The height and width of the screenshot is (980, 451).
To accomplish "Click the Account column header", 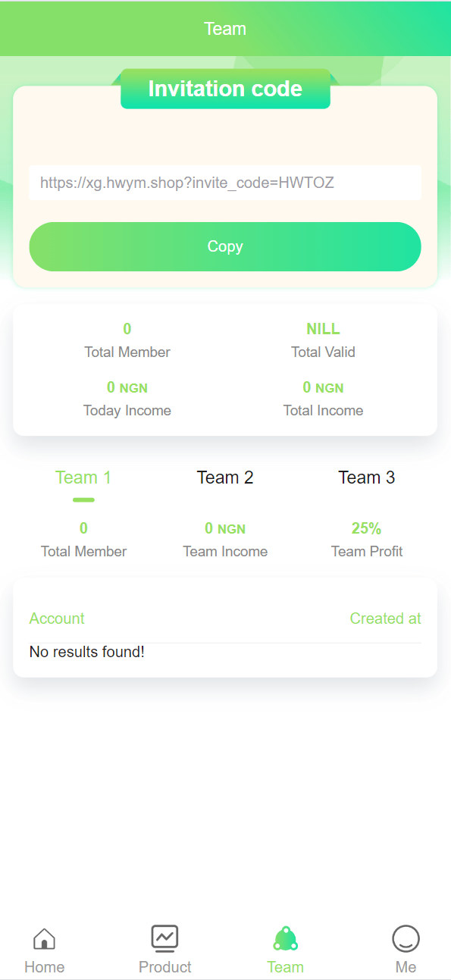I will [57, 618].
